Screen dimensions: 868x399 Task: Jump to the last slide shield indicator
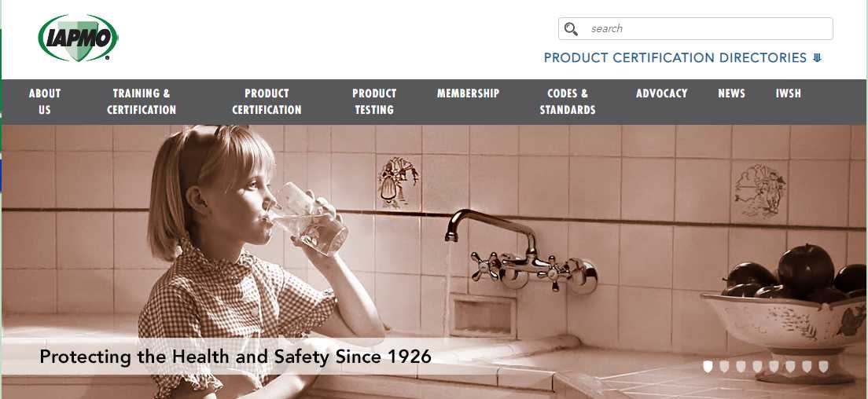(x=823, y=366)
